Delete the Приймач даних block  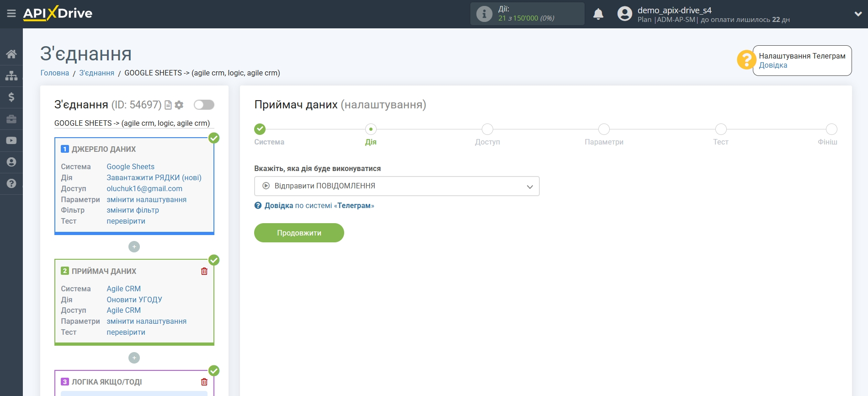(204, 271)
